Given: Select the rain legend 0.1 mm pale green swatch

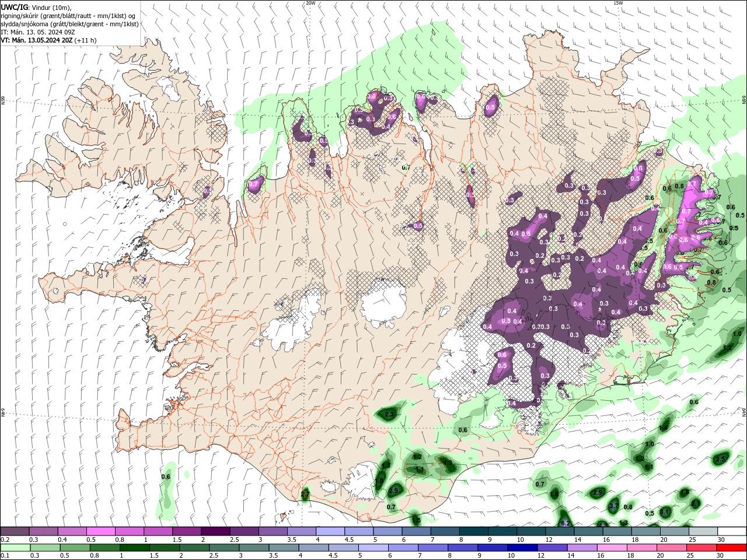Looking at the screenshot, I should (15, 548).
